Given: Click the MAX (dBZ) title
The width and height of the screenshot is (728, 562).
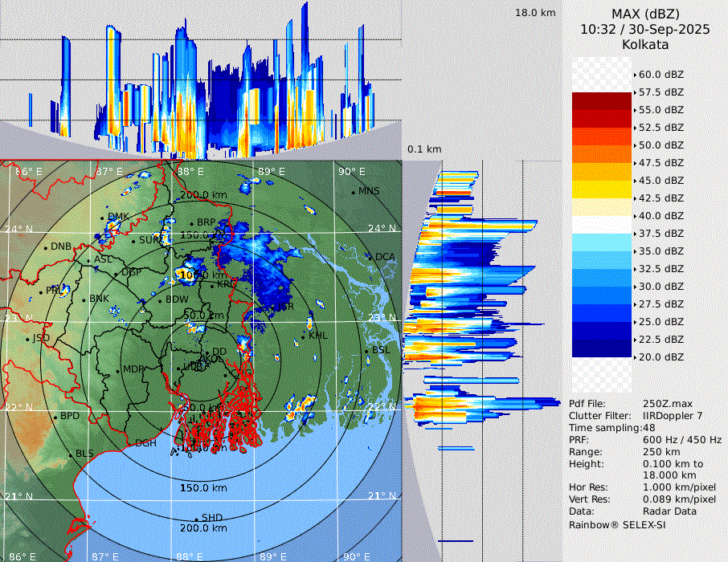Looking at the screenshot, I should tap(644, 14).
